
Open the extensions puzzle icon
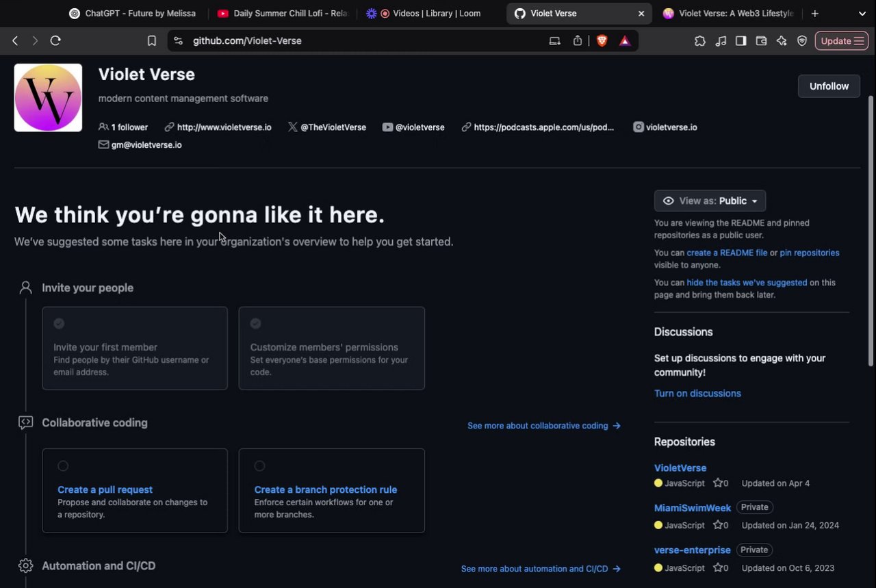(x=699, y=41)
